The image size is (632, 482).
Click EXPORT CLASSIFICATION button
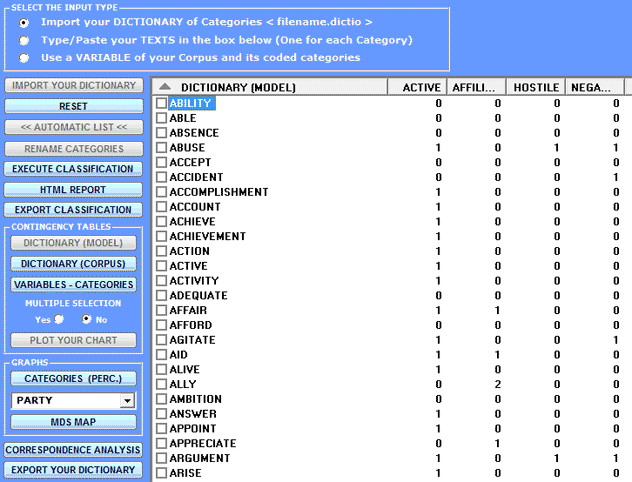73,210
